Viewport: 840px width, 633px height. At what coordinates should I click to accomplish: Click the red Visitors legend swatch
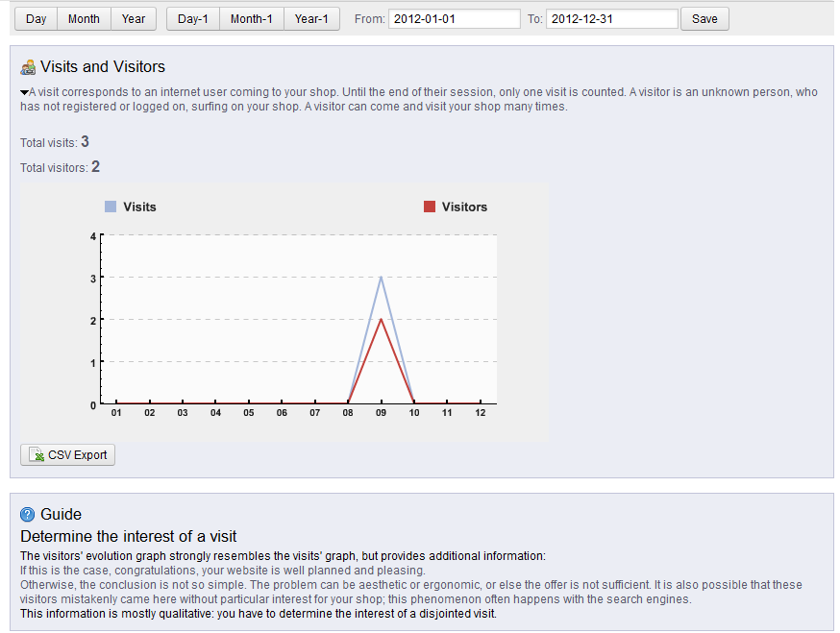(x=429, y=207)
